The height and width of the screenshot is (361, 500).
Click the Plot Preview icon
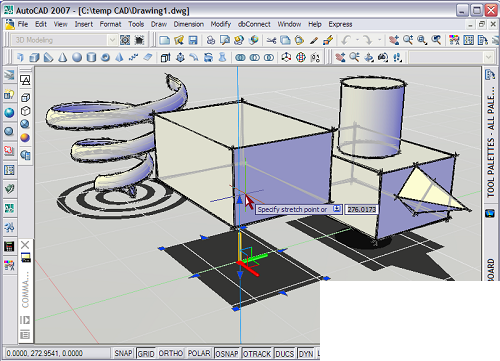(225, 40)
